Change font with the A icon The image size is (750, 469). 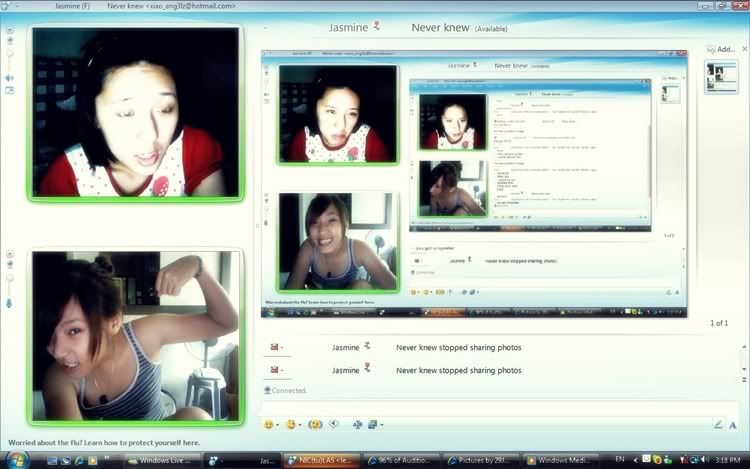(732, 425)
